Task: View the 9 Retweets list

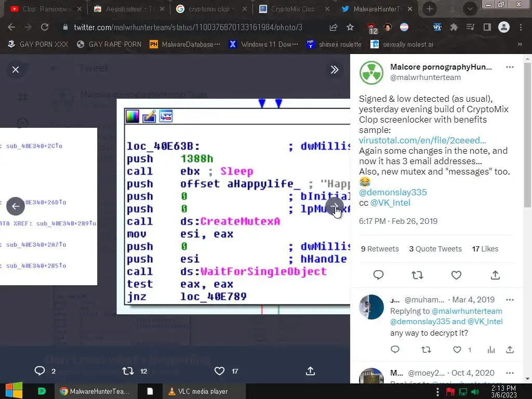Action: coord(380,249)
